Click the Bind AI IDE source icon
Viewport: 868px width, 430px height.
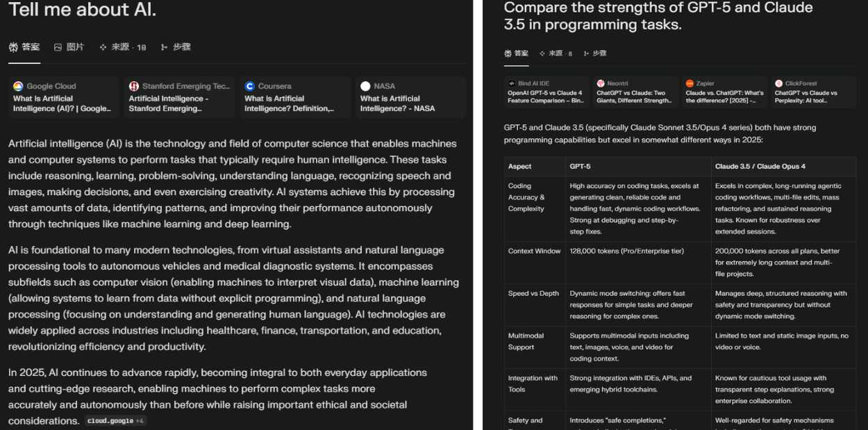click(512, 83)
